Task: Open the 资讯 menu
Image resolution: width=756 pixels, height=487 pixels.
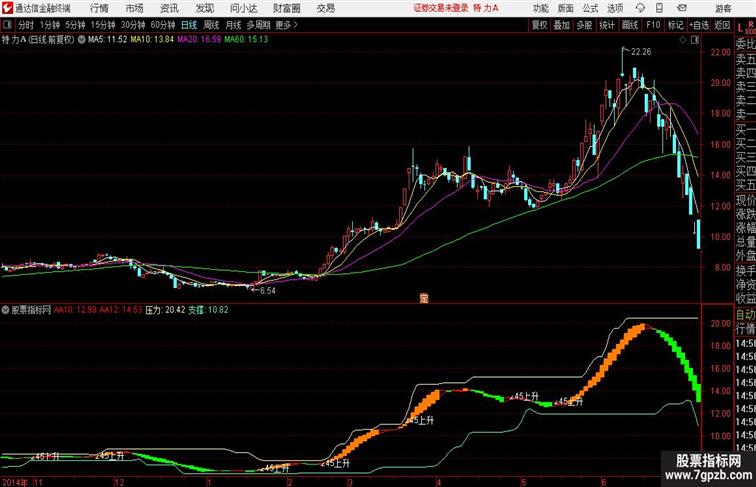Action: click(169, 8)
